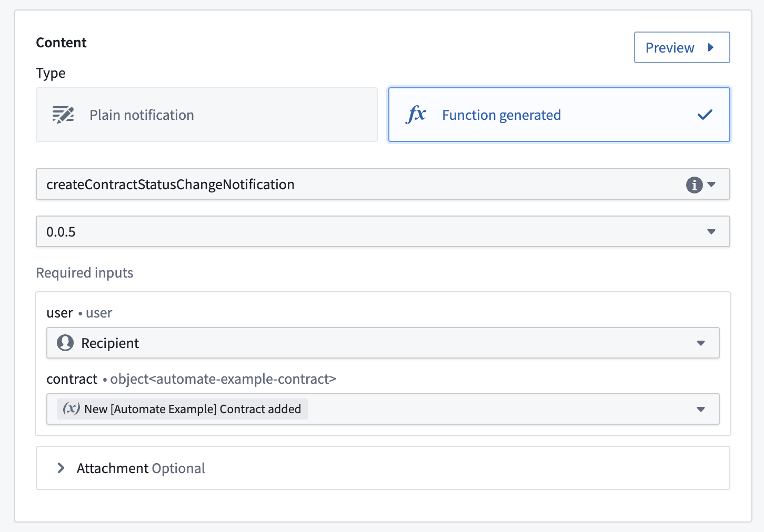The image size is (764, 532).
Task: Click the Required inputs heading
Action: (x=85, y=273)
